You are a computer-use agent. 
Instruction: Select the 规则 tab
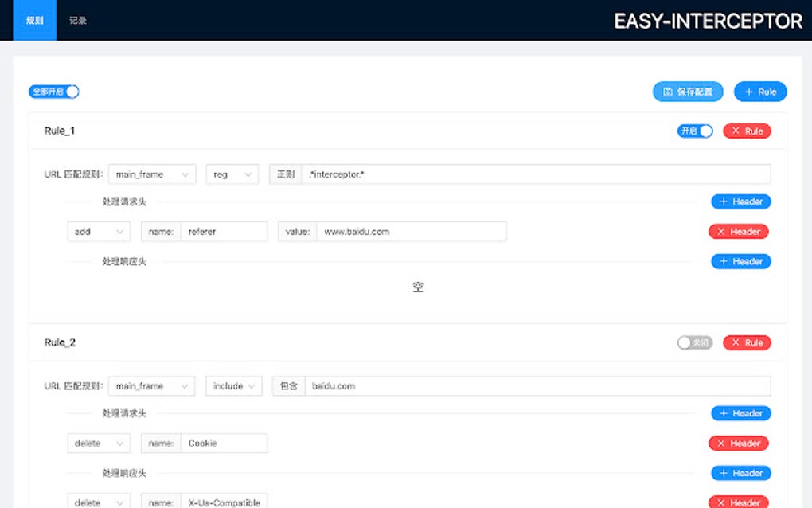pos(33,21)
